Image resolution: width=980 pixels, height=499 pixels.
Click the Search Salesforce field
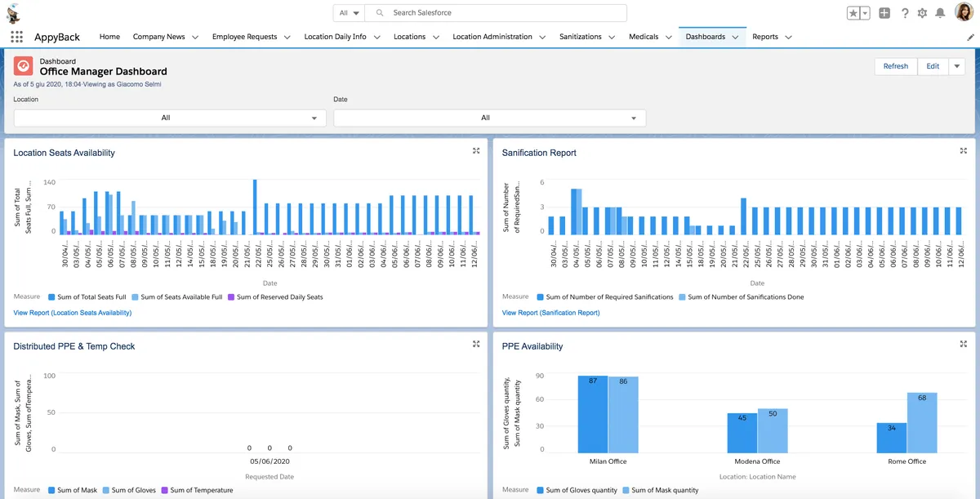497,13
